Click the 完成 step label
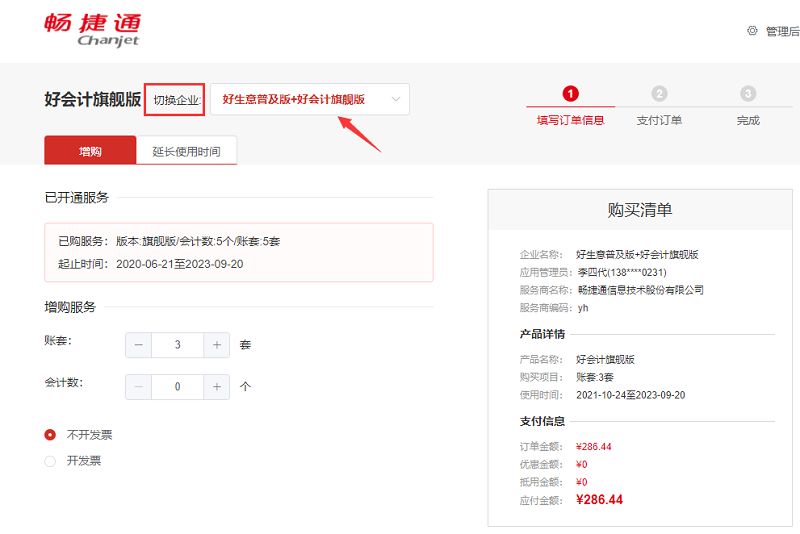Image resolution: width=800 pixels, height=534 pixels. [748, 120]
